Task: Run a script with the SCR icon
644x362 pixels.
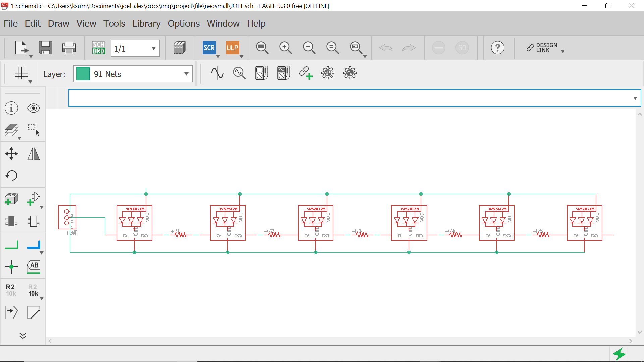Action: point(209,48)
